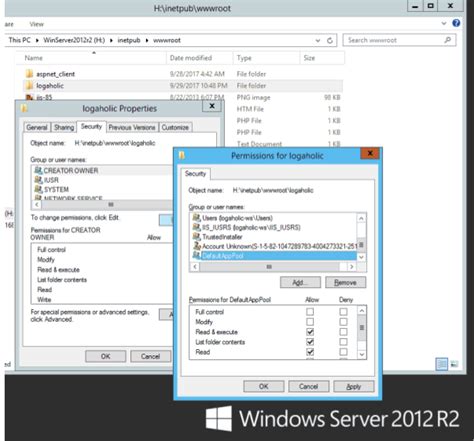Click Apply in Permissions for logaholic
Screen dimensions: 474x441
tap(354, 386)
